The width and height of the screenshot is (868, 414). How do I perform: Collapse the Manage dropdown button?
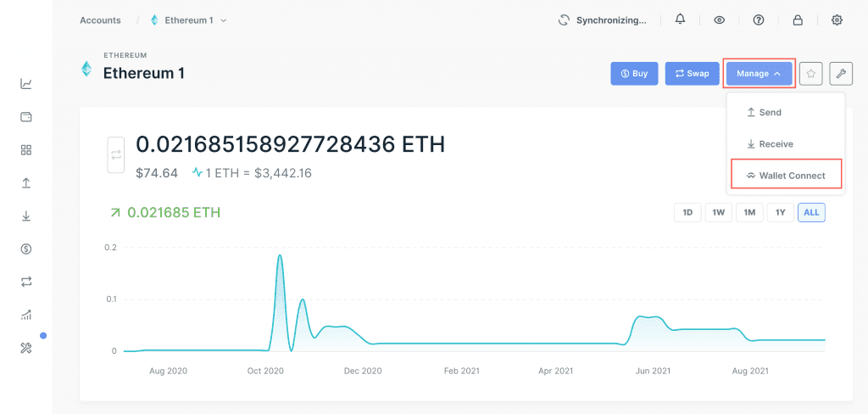tap(759, 74)
